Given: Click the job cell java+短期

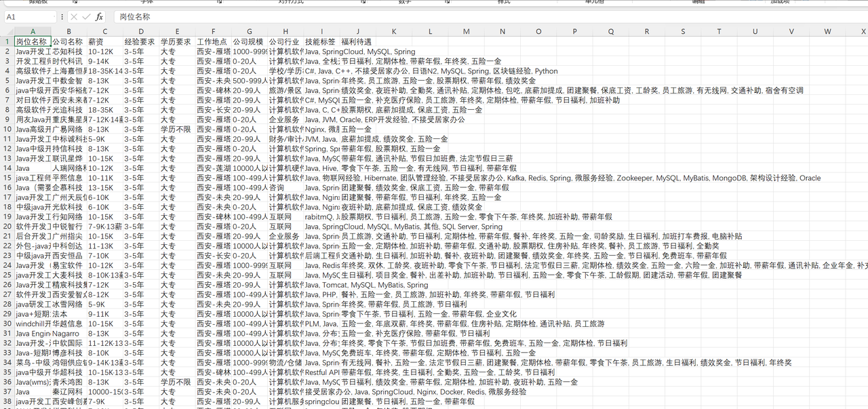Looking at the screenshot, I should 33,314.
